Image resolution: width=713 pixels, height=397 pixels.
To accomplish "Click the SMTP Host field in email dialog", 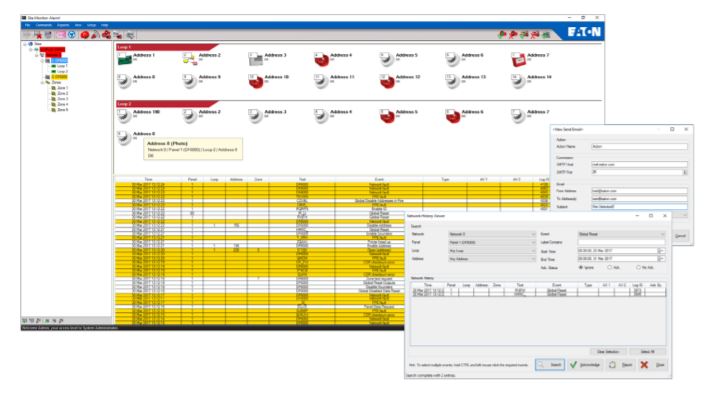I will tap(639, 164).
